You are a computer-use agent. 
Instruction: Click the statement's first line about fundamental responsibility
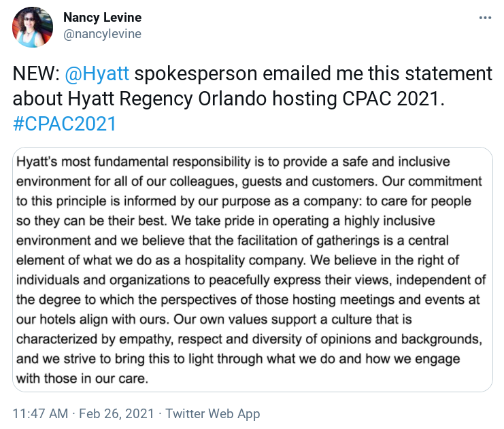tap(233, 162)
